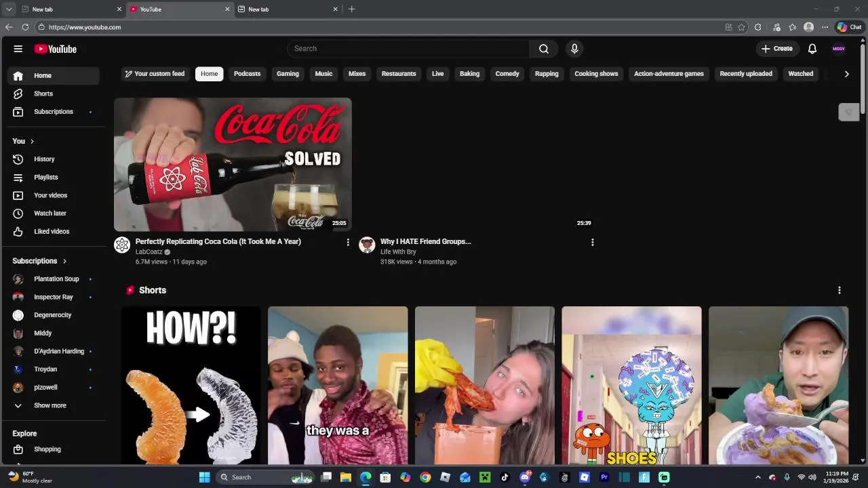Switch to the YouTube browser tab
The image size is (868, 488).
tap(180, 9)
